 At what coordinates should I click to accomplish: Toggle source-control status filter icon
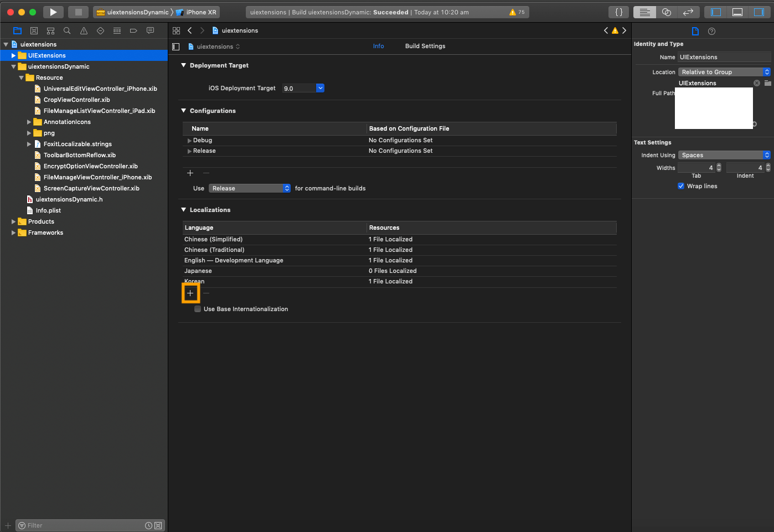click(158, 526)
